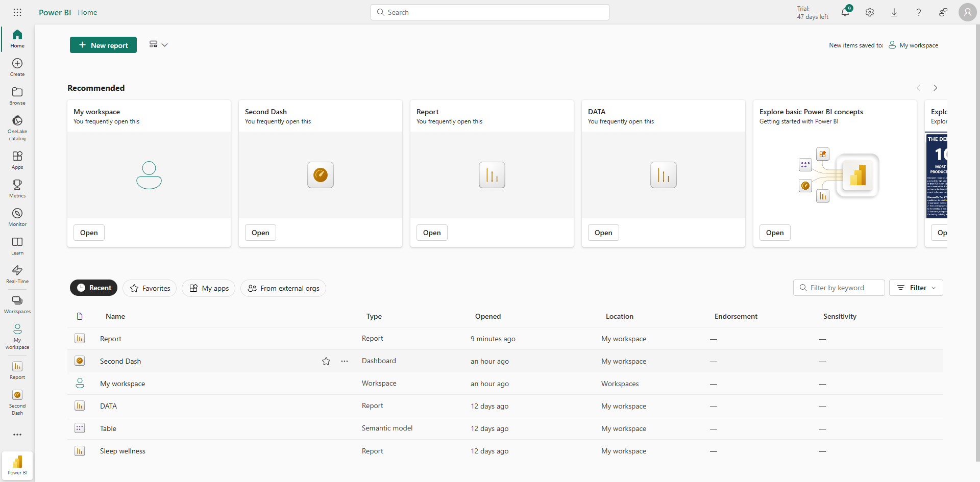Open the OneLake catalog in sidebar
The height and width of the screenshot is (482, 980).
17,127
